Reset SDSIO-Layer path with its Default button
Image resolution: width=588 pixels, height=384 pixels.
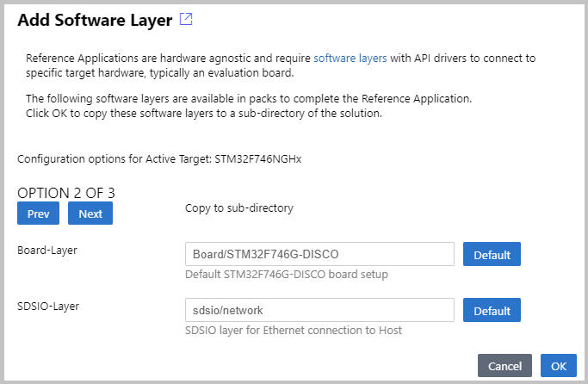click(492, 310)
